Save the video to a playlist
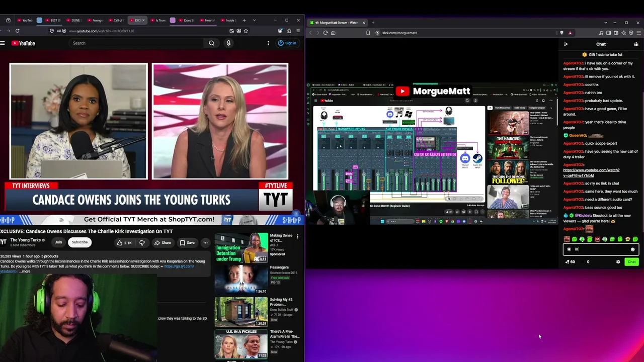Image resolution: width=644 pixels, height=362 pixels. tap(187, 243)
